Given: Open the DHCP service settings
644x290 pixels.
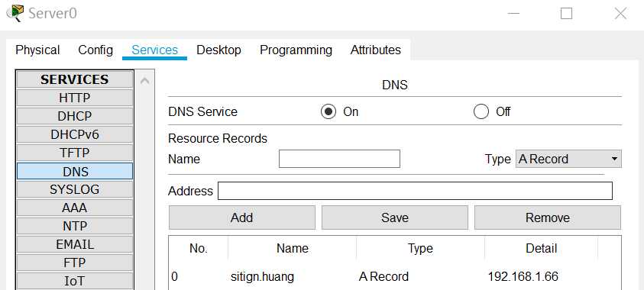Looking at the screenshot, I should click(x=74, y=116).
